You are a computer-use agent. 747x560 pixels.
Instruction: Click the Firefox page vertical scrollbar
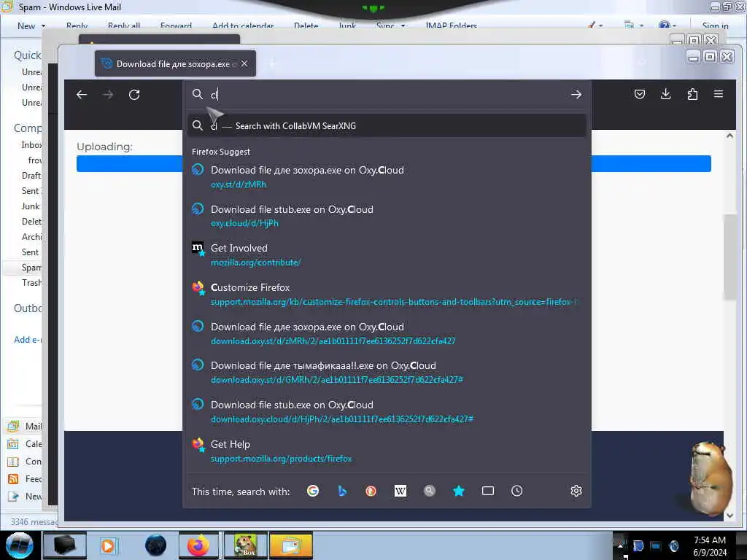pyautogui.click(x=729, y=257)
